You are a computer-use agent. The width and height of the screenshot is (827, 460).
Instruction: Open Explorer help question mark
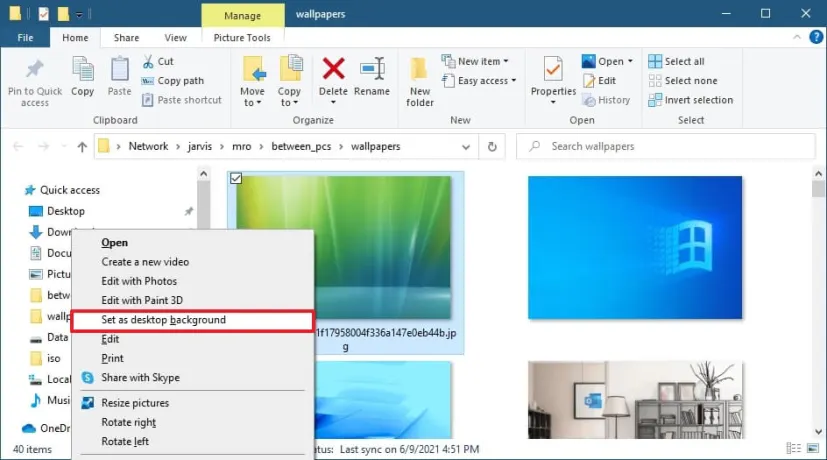816,37
